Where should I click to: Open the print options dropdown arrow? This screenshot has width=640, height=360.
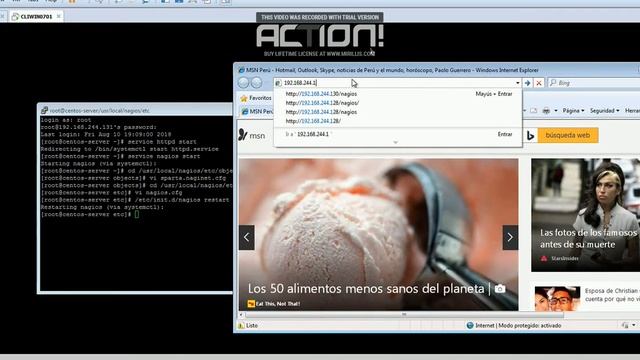pyautogui.click(x=556, y=111)
